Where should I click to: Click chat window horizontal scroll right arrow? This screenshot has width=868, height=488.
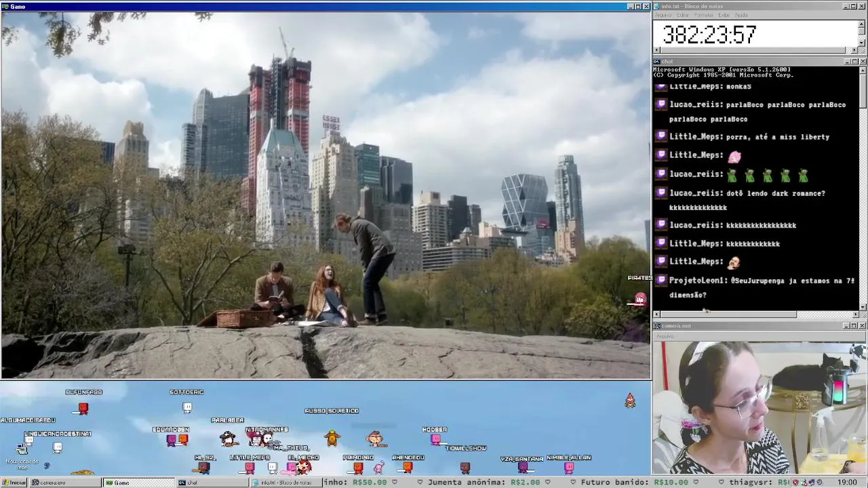[x=855, y=314]
